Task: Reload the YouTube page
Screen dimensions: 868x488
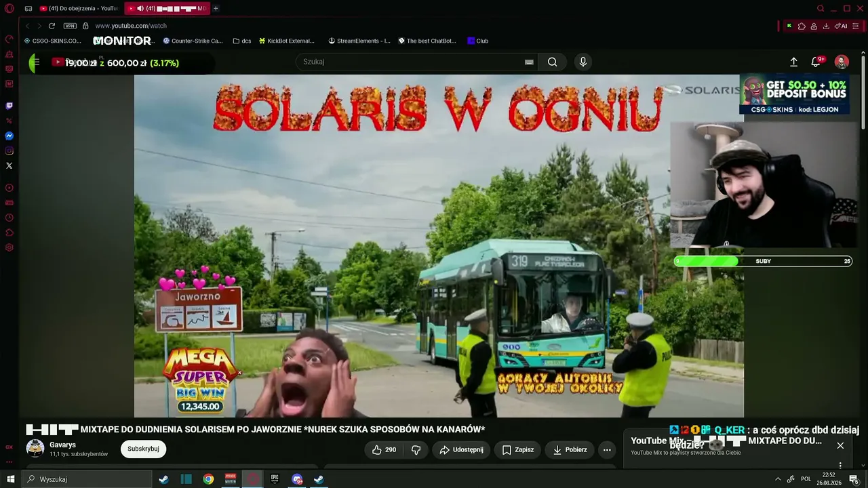Action: click(x=52, y=26)
